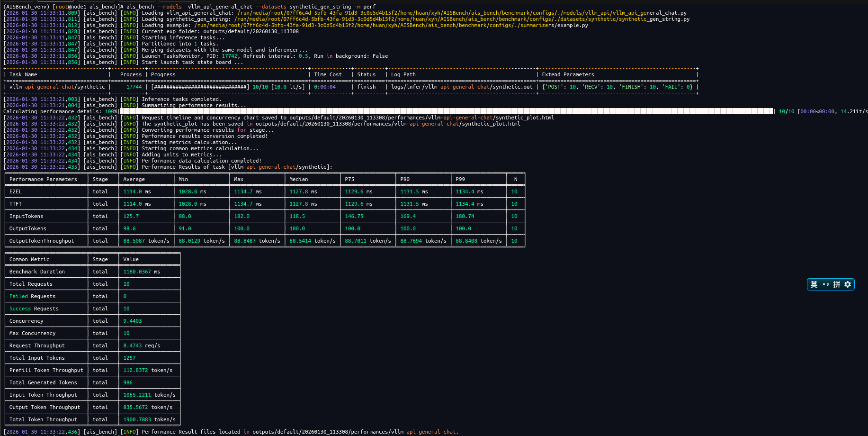Select the "Total Input Tokens" metric label
The image size is (868, 436).
tap(37, 358)
